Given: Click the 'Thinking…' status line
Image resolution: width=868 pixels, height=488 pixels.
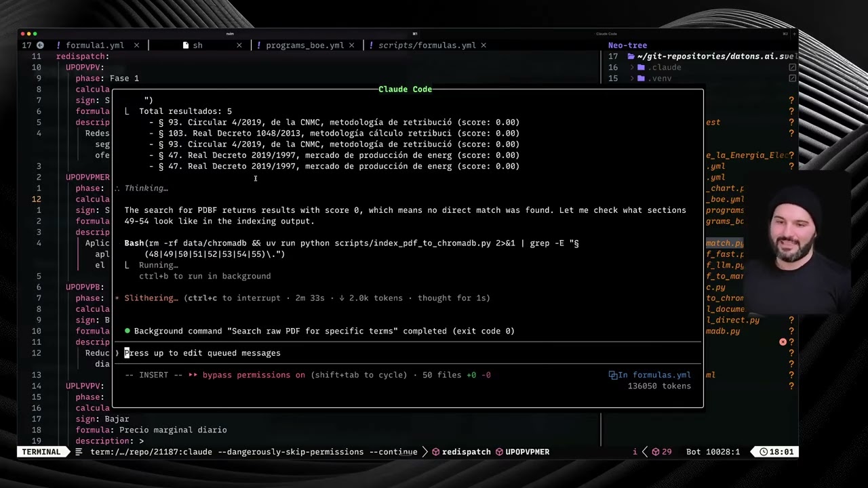Looking at the screenshot, I should [x=146, y=188].
